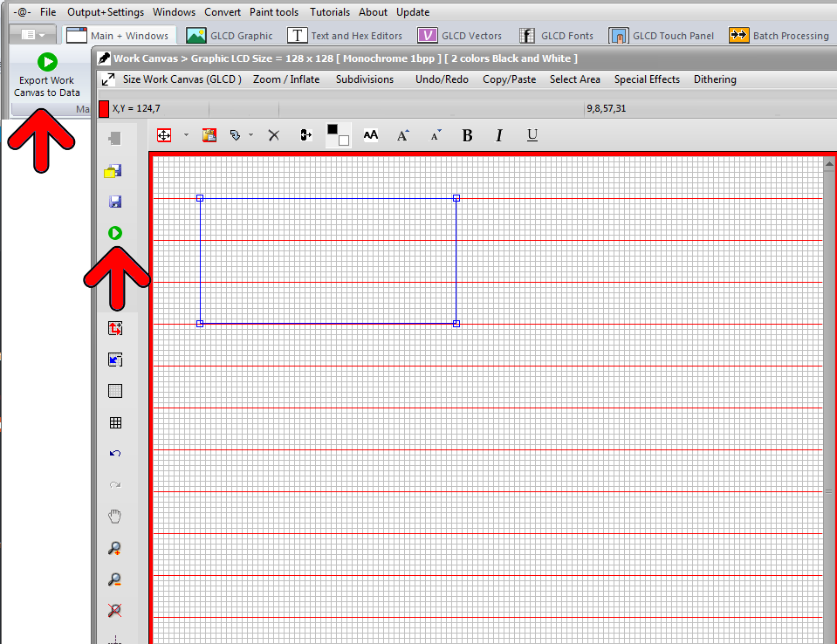Click the curved-arrow rotate icon
The image size is (837, 644).
[x=235, y=135]
